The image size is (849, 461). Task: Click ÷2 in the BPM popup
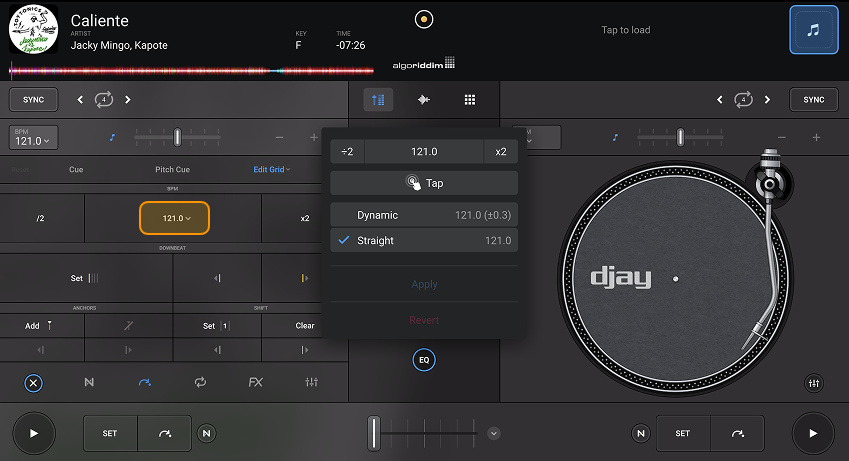click(x=347, y=152)
